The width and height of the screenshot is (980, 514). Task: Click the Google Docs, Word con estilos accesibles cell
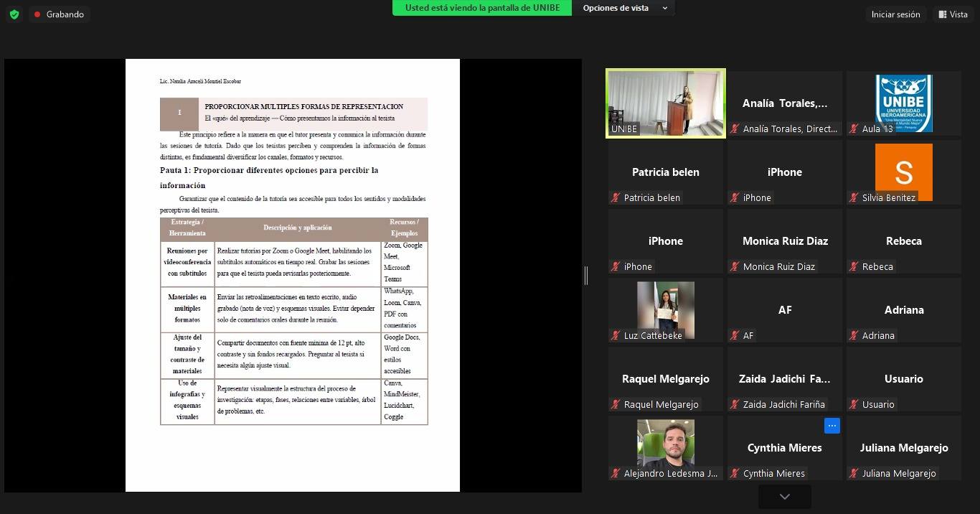click(x=405, y=355)
